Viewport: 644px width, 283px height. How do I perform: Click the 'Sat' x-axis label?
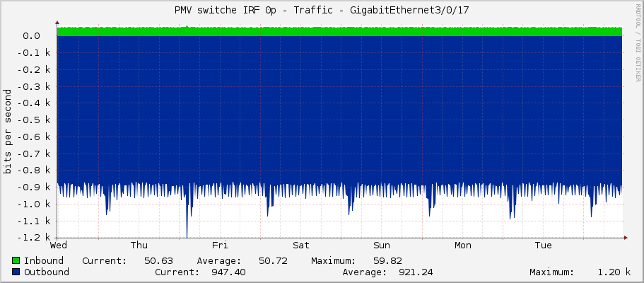click(x=301, y=246)
